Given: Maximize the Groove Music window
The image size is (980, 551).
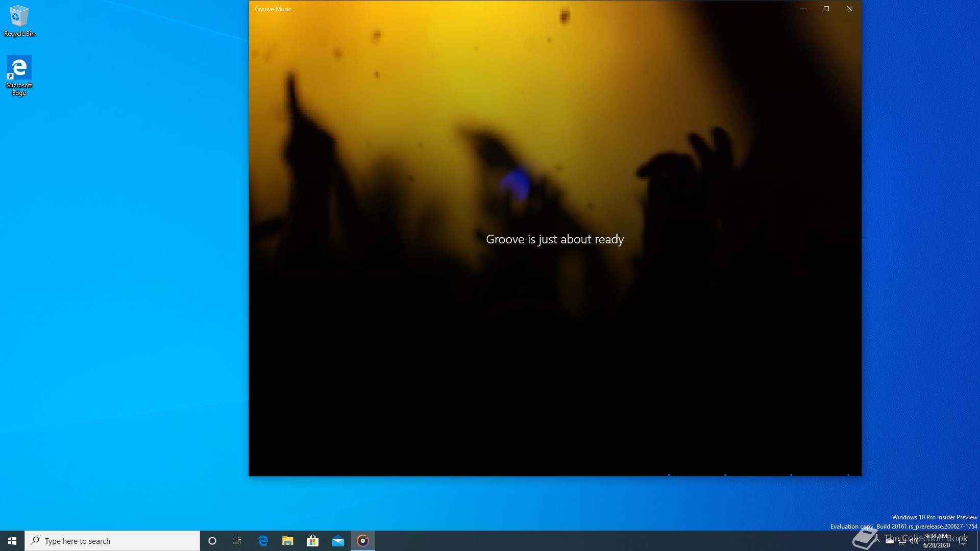Looking at the screenshot, I should [826, 9].
